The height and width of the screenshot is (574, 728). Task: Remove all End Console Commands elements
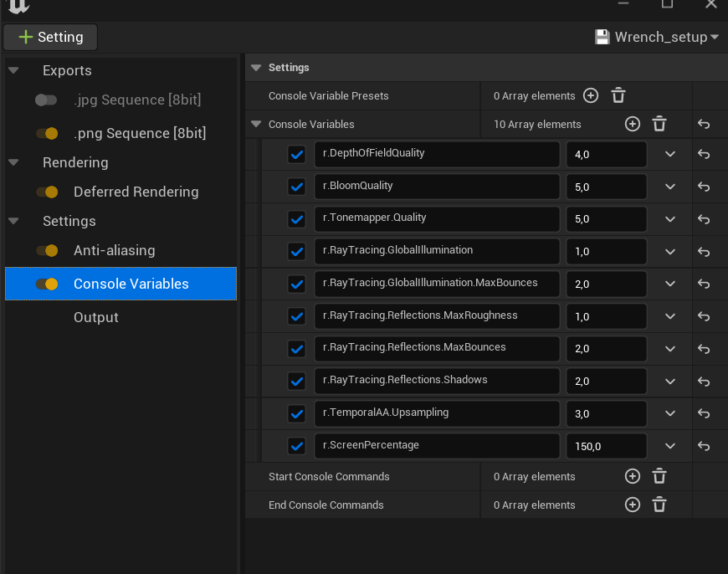click(x=659, y=505)
